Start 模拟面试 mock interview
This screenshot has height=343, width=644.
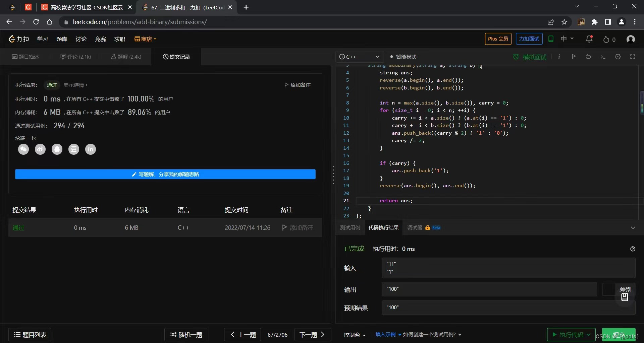tap(530, 57)
